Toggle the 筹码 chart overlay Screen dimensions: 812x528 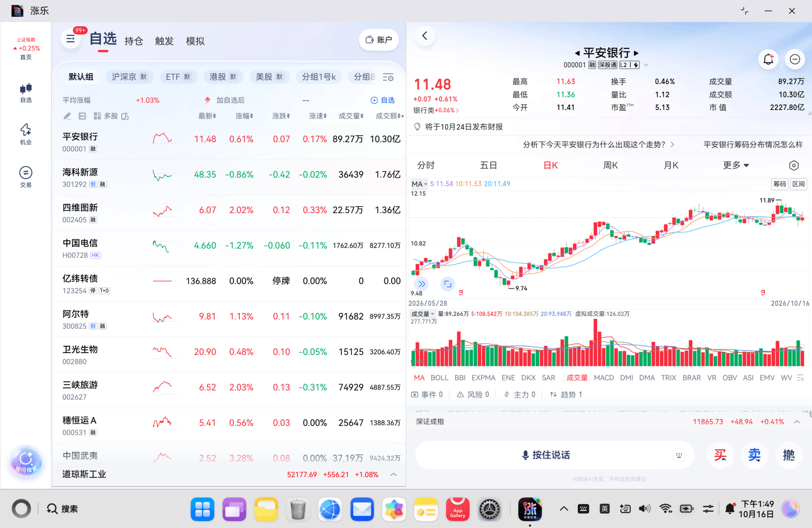pos(780,184)
